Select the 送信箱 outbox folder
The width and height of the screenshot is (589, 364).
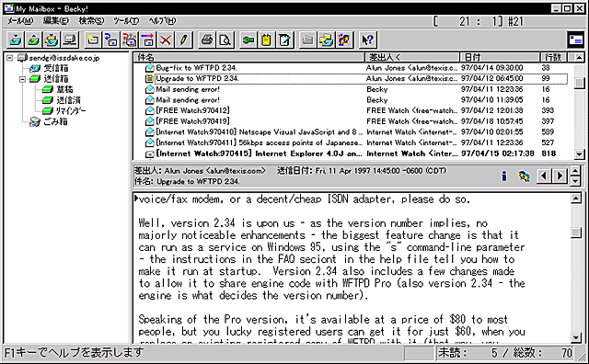(56, 79)
